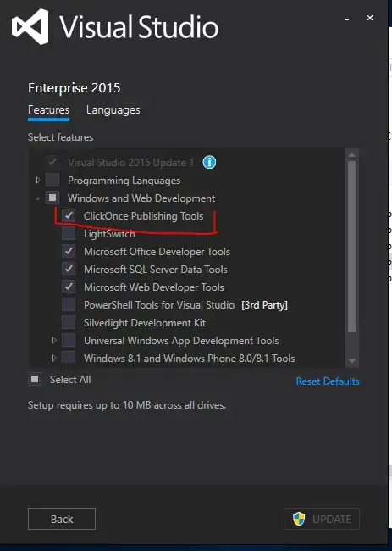Click scrollbar down arrow in features list
This screenshot has width=392, height=551.
(352, 361)
